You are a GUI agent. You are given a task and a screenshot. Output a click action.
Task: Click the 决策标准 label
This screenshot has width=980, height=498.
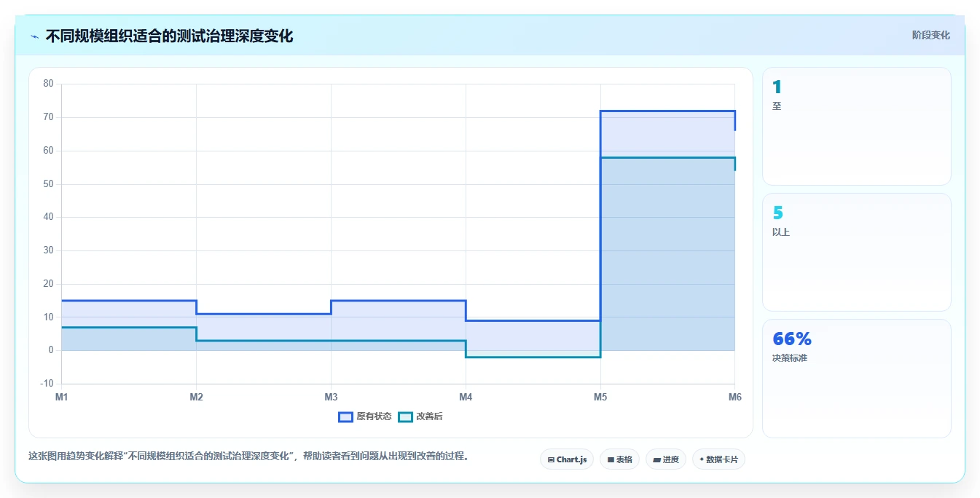pos(790,358)
